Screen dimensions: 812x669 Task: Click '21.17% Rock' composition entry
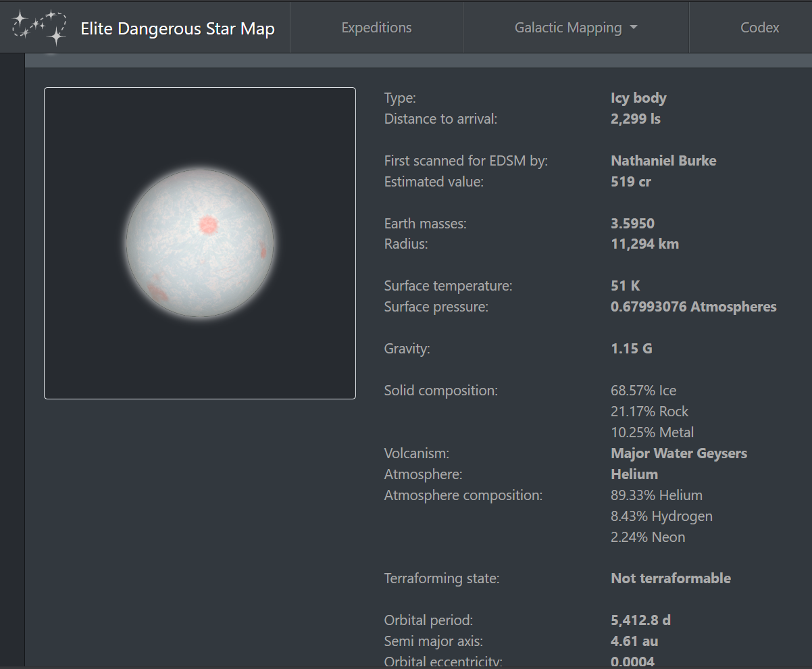click(650, 412)
